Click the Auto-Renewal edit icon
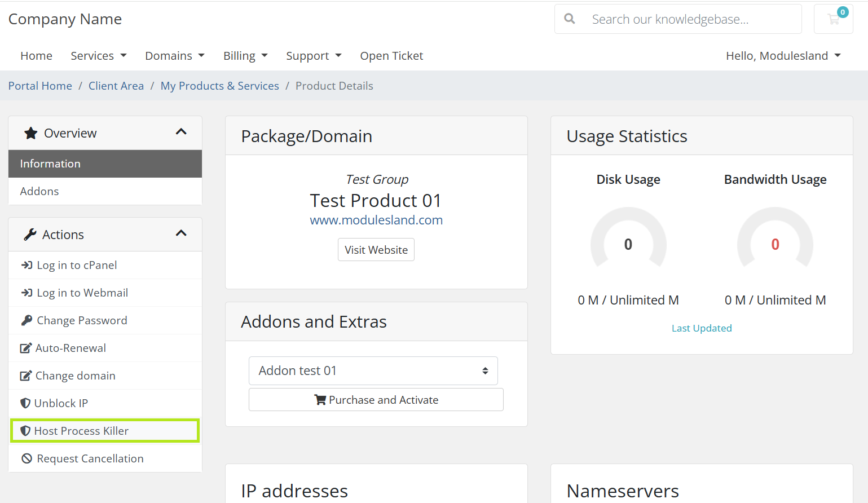This screenshot has height=503, width=868. [26, 348]
